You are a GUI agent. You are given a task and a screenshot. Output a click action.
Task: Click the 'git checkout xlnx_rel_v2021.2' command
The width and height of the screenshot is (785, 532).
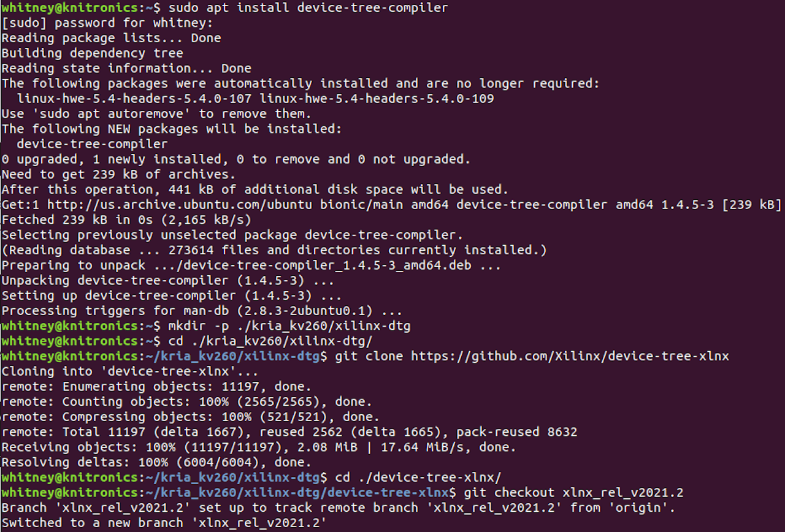click(x=574, y=493)
